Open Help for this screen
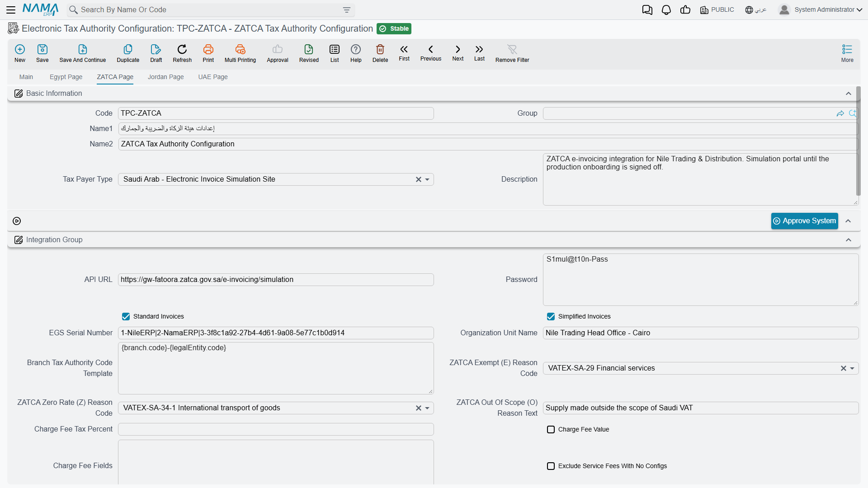The height and width of the screenshot is (488, 868). (x=356, y=53)
